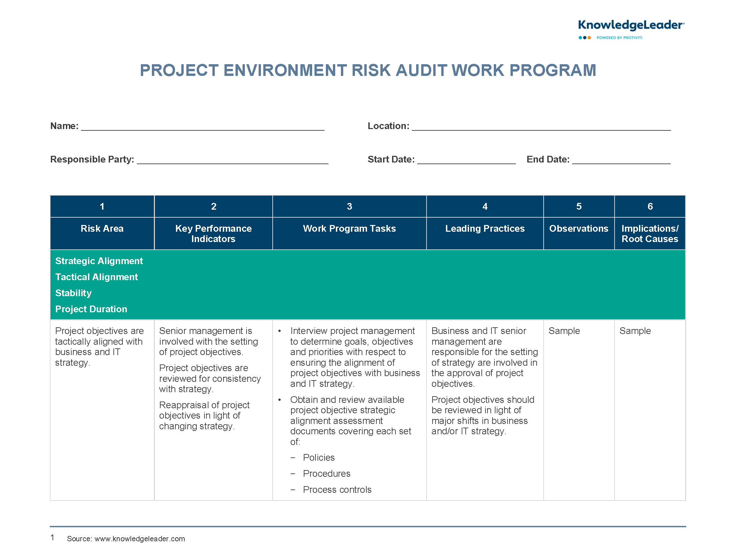
Task: Click the Tactical Alignment section heading
Action: [x=96, y=277]
